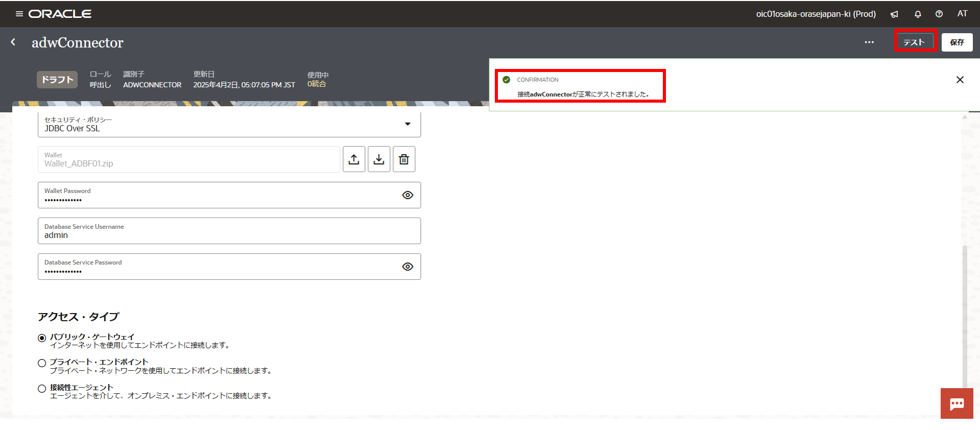
Task: Upload a wallet file
Action: (354, 159)
